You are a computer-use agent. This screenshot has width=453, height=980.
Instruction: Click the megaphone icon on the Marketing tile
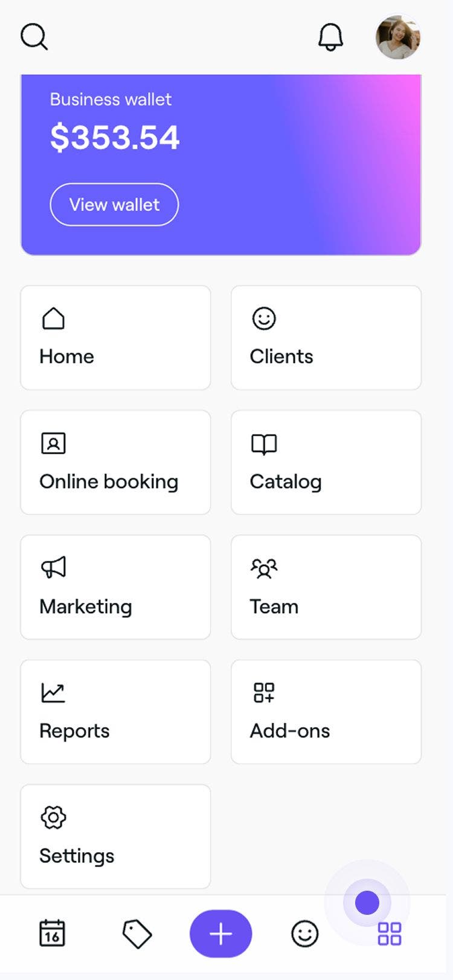(54, 567)
